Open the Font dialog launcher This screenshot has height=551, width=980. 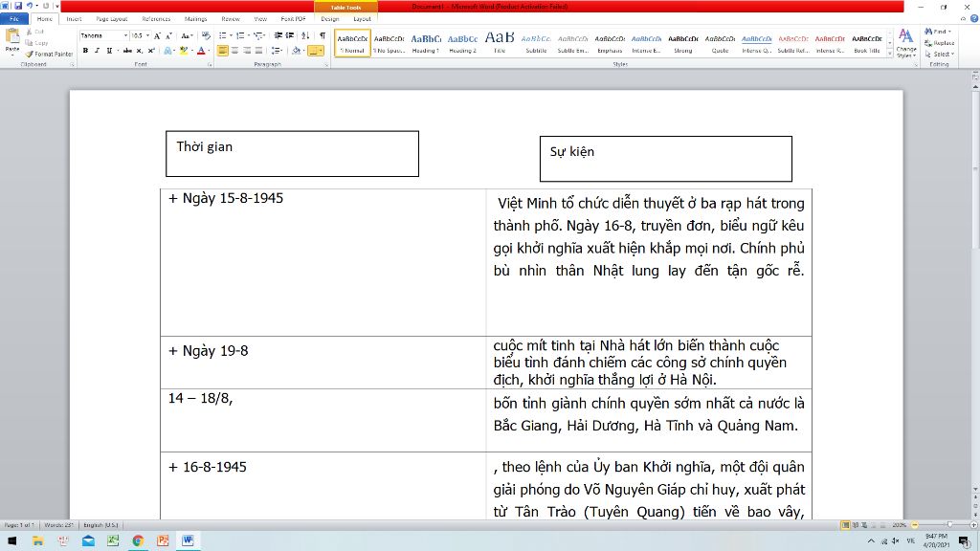[210, 64]
